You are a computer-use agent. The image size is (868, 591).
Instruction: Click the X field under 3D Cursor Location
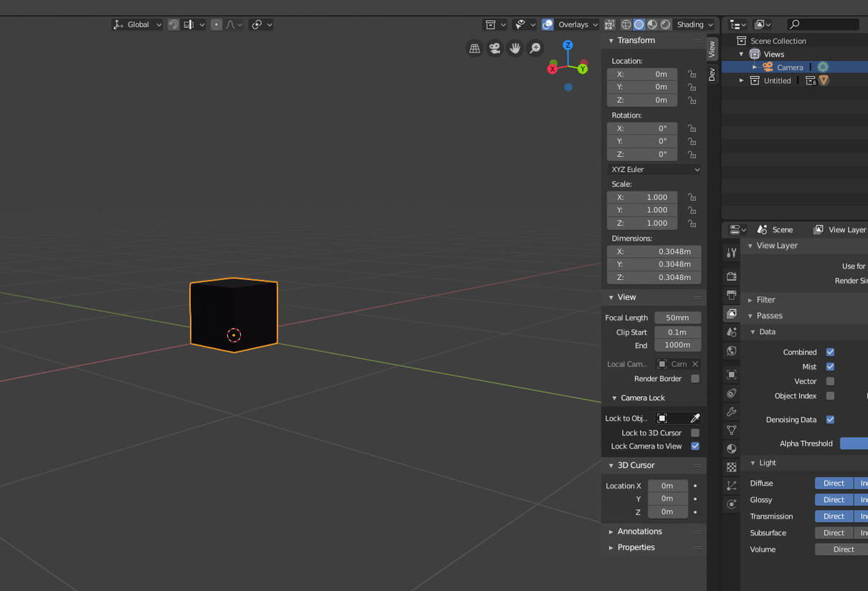(667, 486)
